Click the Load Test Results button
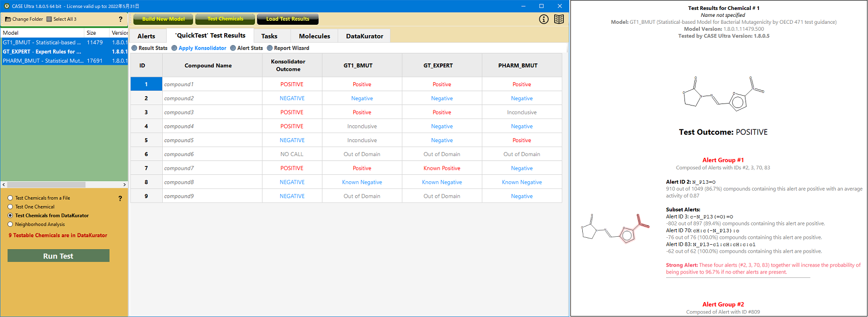The width and height of the screenshot is (868, 317). 288,19
